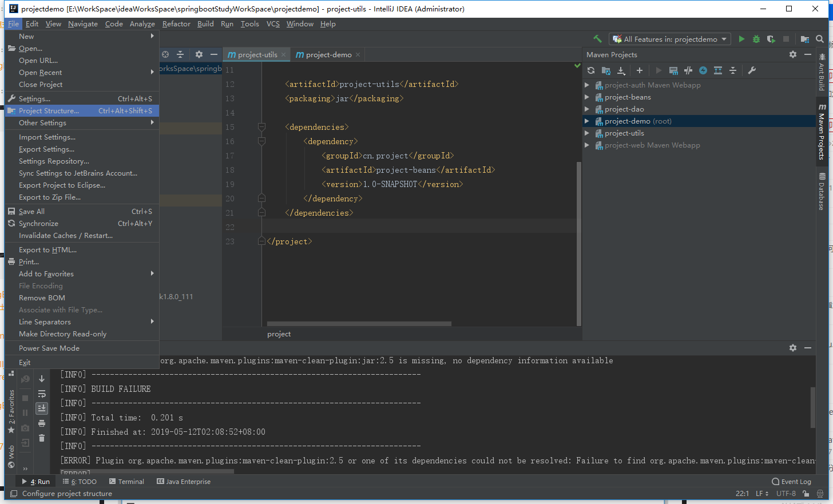Click Invalidate Caches / Restart menu entry
Image resolution: width=833 pixels, height=504 pixels.
tap(66, 236)
